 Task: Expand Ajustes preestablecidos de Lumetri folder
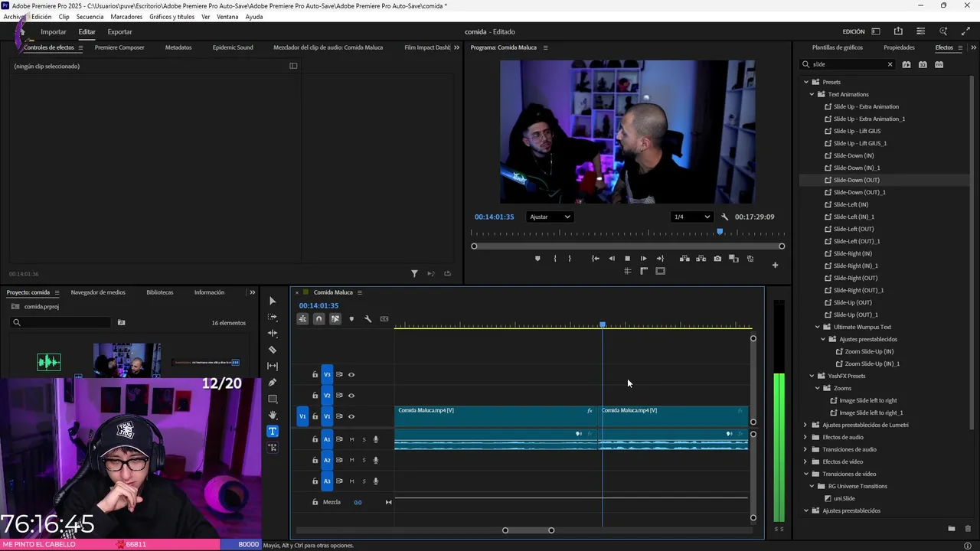[x=805, y=425]
